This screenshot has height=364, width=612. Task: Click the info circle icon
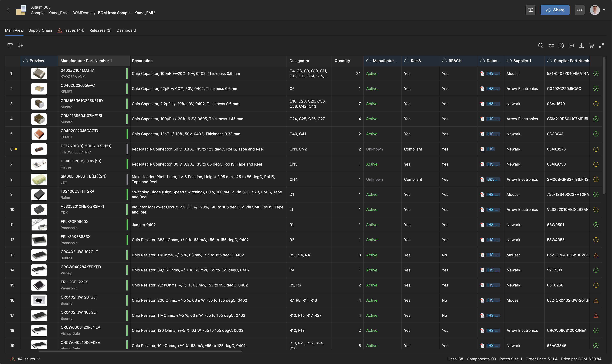561,46
